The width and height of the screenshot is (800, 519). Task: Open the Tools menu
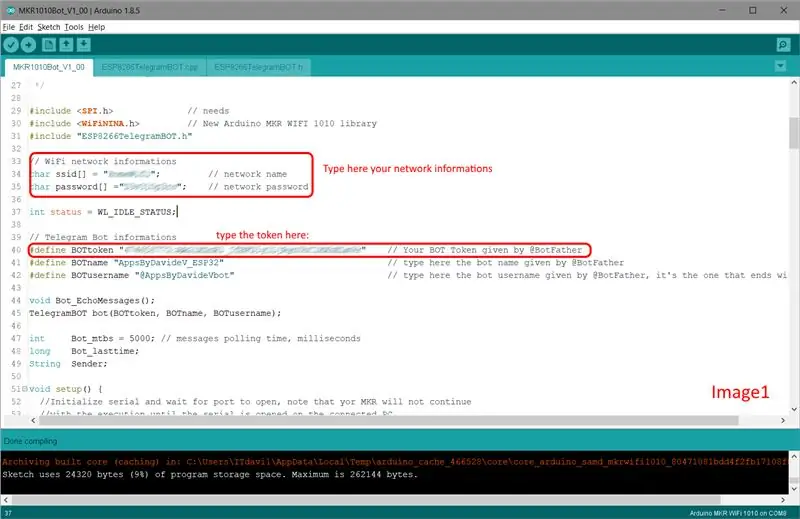[x=74, y=27]
